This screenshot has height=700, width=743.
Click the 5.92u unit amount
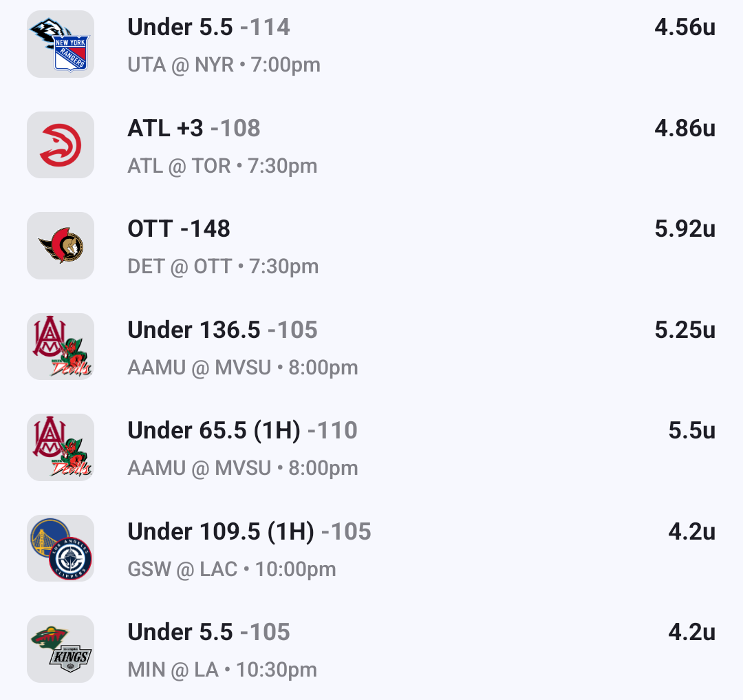tap(685, 229)
